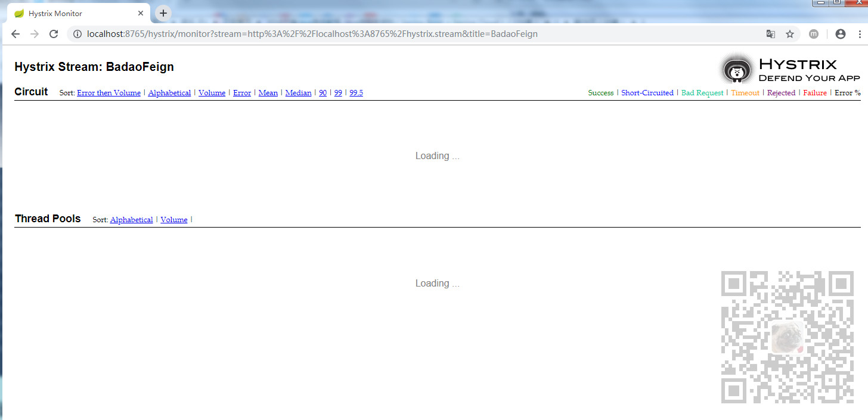Click the browser back arrow
This screenshot has width=868, height=420.
coord(15,34)
